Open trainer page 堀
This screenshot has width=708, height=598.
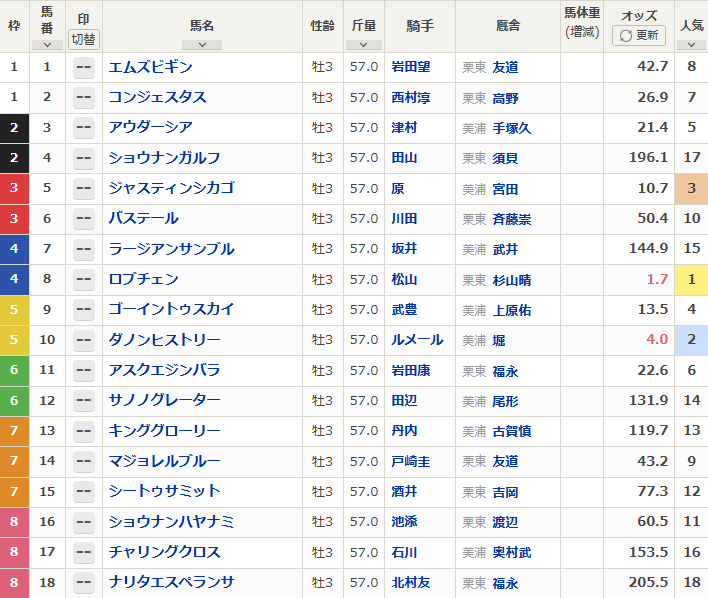(x=499, y=340)
